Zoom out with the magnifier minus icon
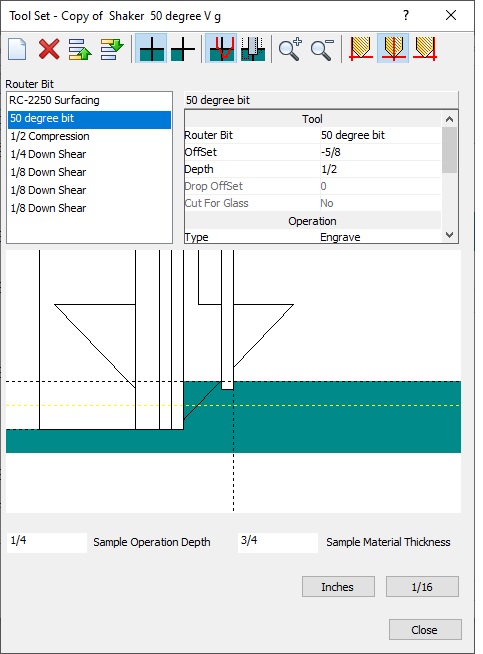 [322, 49]
